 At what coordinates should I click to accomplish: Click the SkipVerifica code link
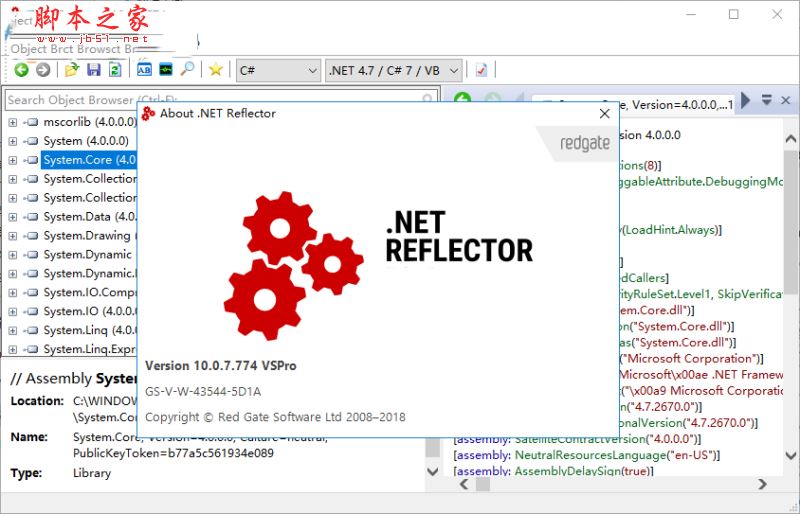click(x=750, y=294)
